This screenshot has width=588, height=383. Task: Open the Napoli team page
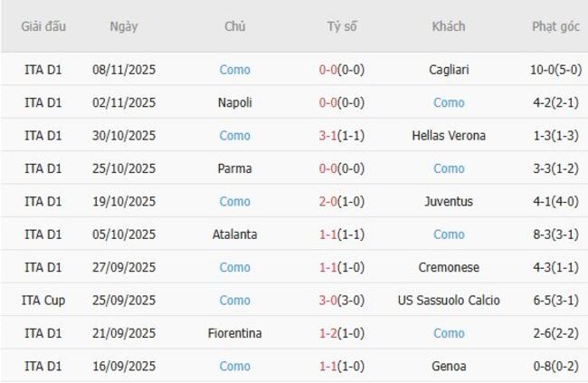(235, 102)
